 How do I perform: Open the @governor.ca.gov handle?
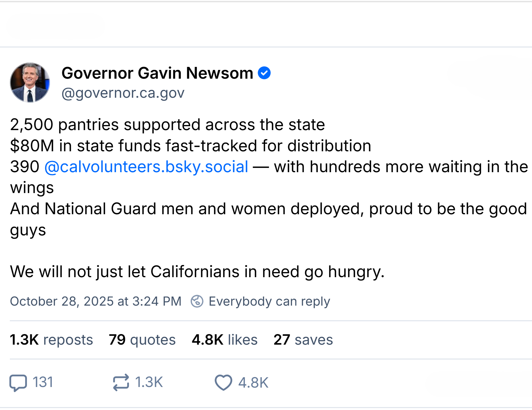tap(123, 93)
